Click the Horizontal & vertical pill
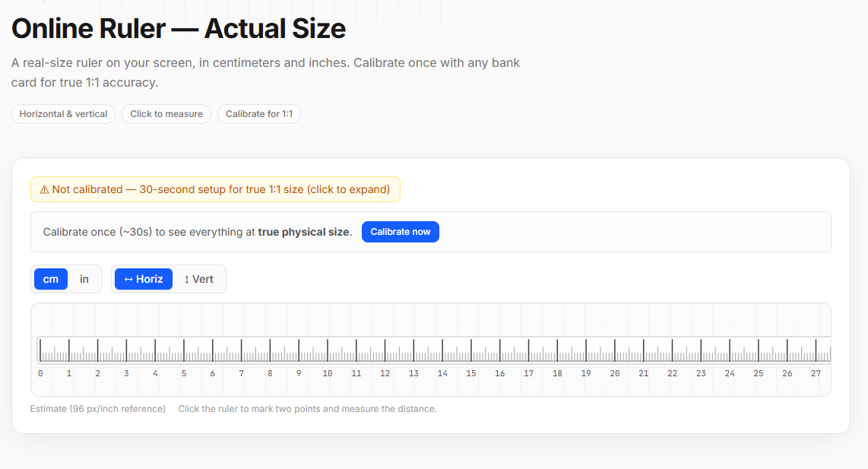 (63, 114)
